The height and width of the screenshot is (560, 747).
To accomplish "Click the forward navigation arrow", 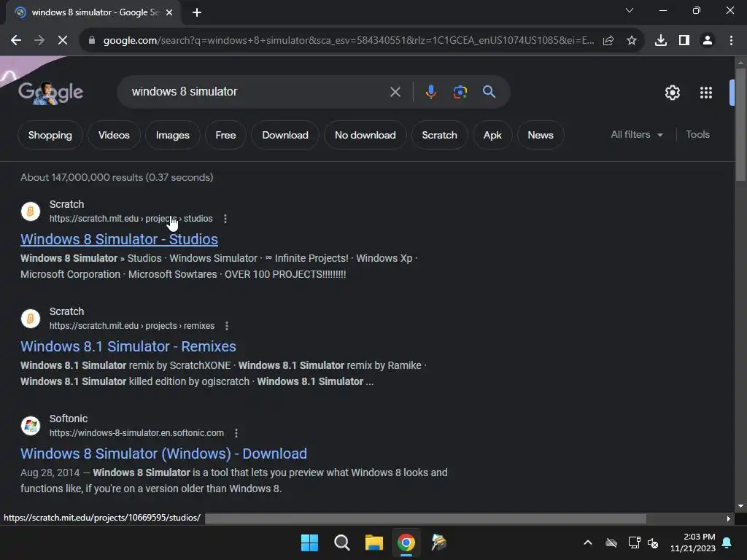I will point(39,41).
